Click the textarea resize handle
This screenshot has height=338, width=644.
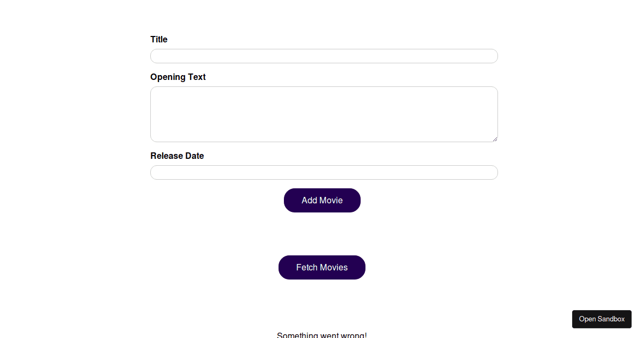(x=495, y=139)
